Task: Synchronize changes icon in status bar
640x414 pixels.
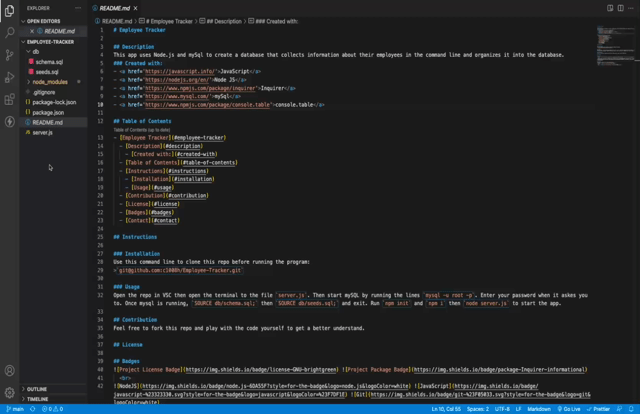Action: (x=33, y=409)
